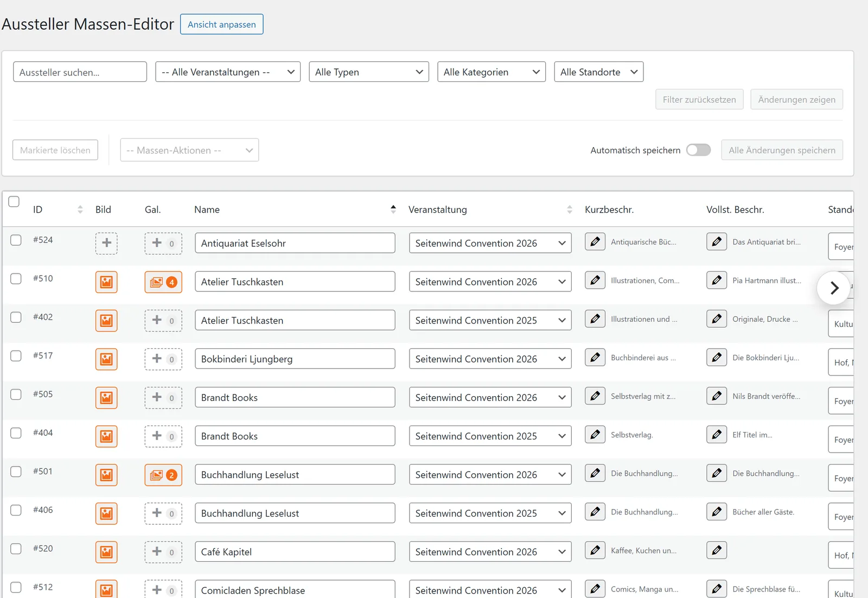The height and width of the screenshot is (598, 868).
Task: Open the Alle Standorte dropdown
Action: pos(599,72)
